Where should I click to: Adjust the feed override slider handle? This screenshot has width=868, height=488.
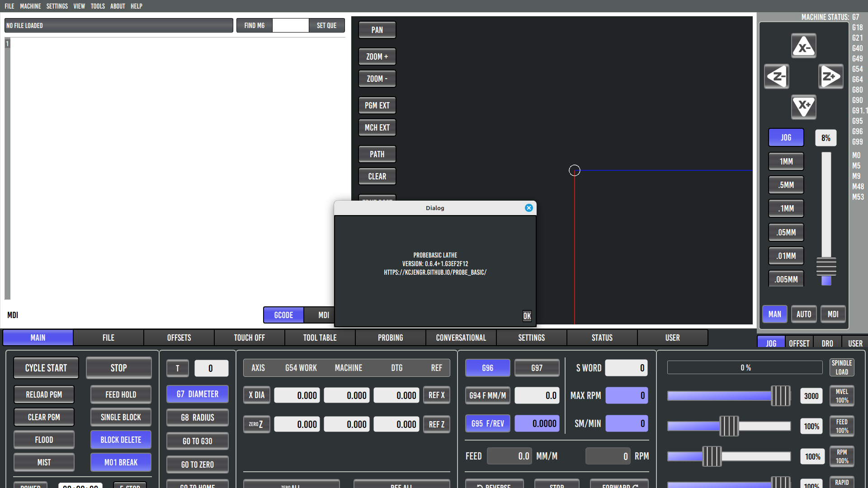click(729, 426)
